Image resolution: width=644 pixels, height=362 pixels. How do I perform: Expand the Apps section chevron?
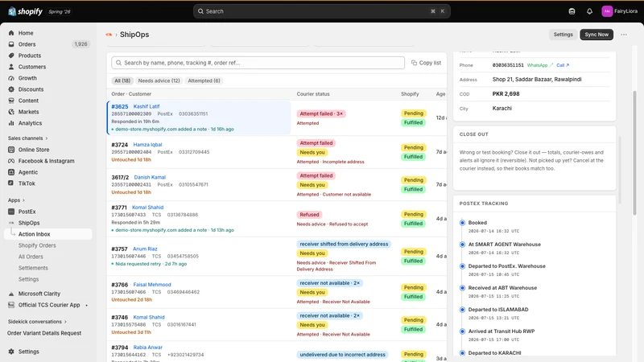(x=23, y=200)
